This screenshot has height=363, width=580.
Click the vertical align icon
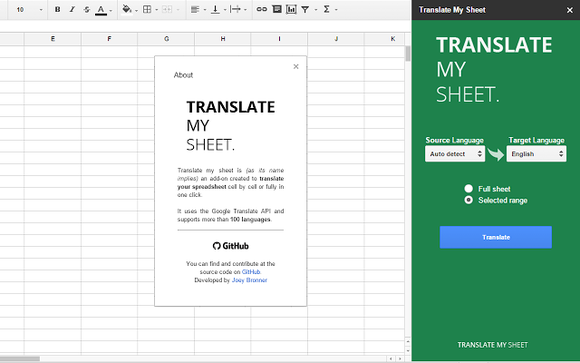pyautogui.click(x=215, y=10)
